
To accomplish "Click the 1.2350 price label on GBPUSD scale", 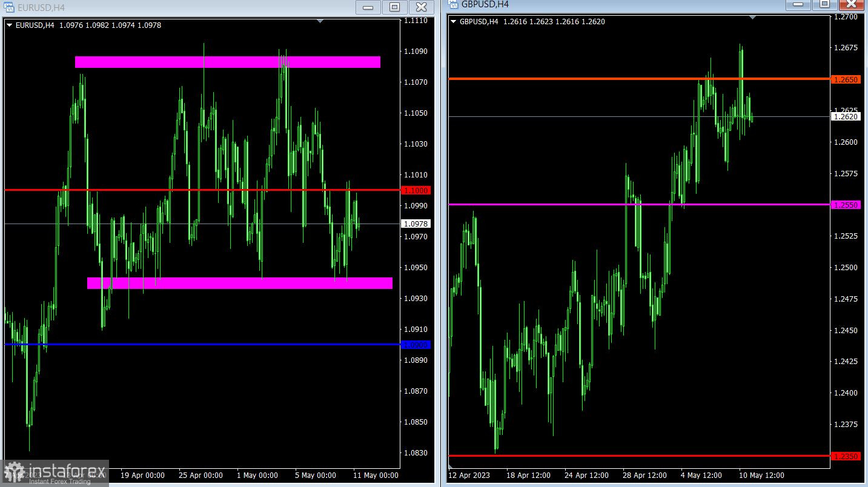I will coord(846,456).
